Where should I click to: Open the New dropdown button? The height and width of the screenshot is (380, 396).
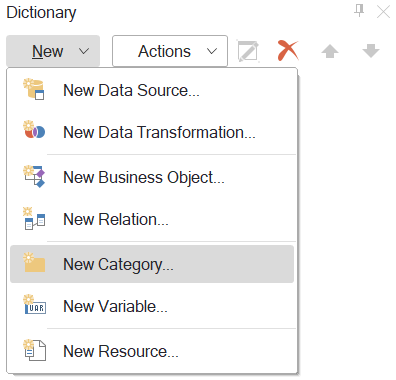click(x=53, y=51)
